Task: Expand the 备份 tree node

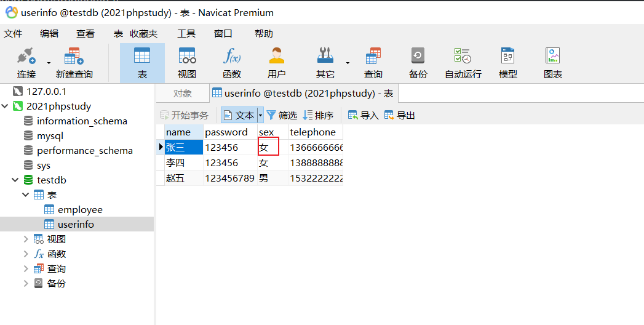Action: [x=26, y=284]
